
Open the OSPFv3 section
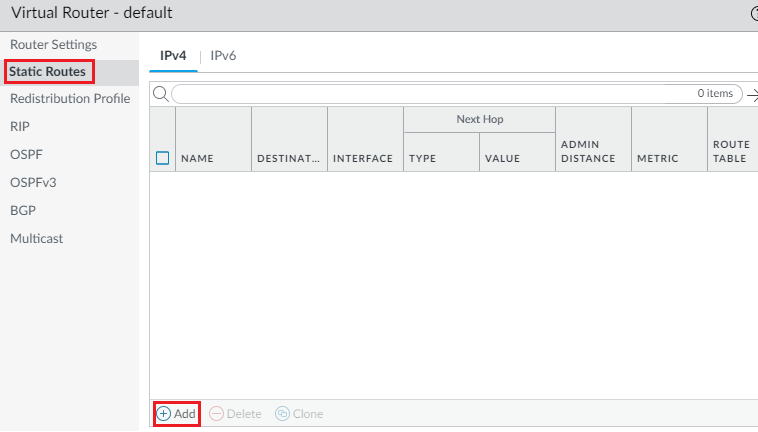pyautogui.click(x=32, y=183)
